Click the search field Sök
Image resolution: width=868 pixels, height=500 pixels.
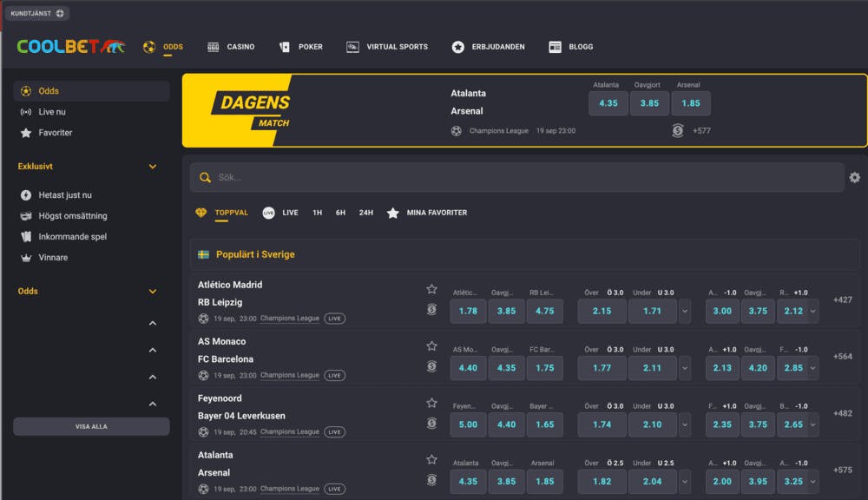pos(516,177)
